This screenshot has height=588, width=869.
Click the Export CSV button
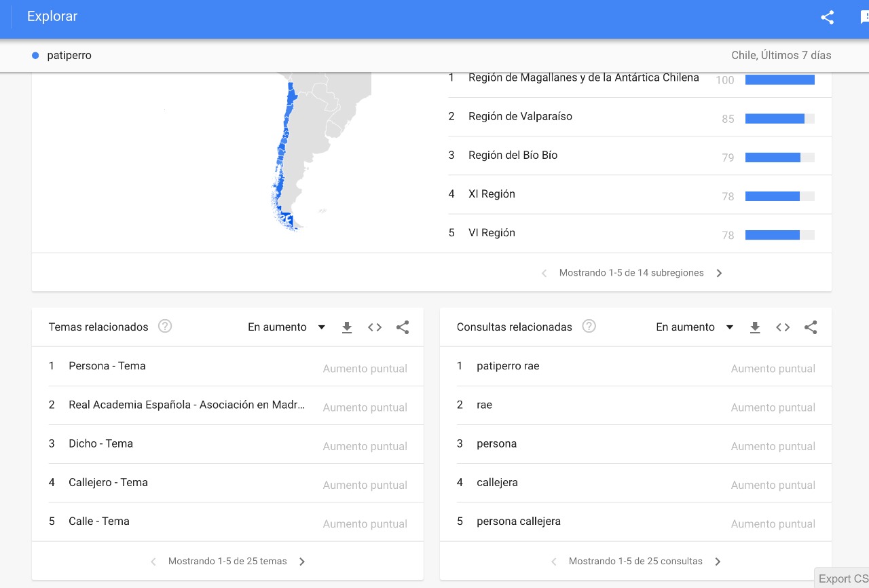click(843, 578)
